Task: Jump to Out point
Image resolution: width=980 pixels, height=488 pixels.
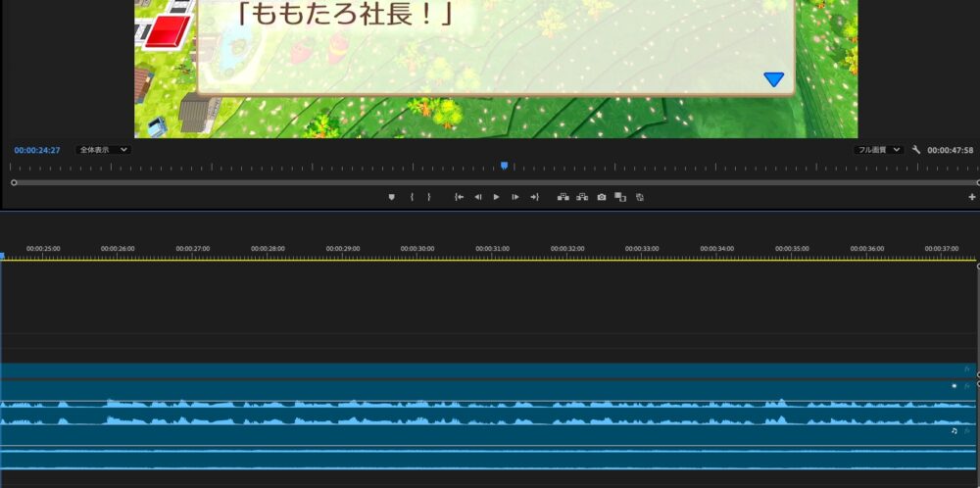Action: [x=534, y=197]
